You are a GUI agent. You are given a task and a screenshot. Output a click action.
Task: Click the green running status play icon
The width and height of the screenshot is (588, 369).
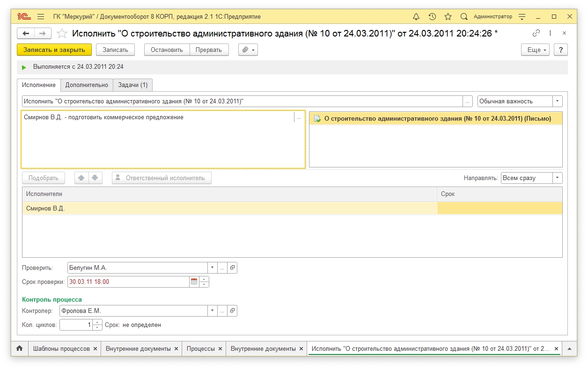[x=24, y=67]
